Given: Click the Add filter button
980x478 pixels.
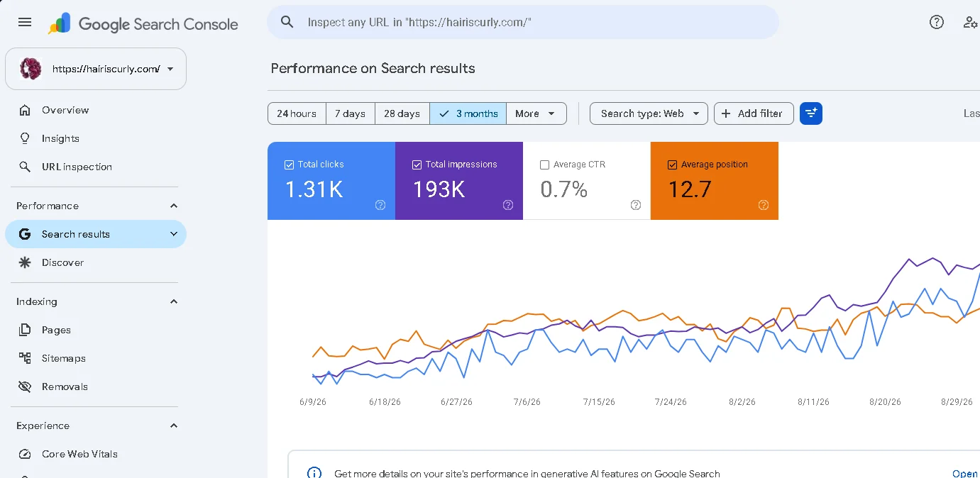Looking at the screenshot, I should [x=754, y=113].
